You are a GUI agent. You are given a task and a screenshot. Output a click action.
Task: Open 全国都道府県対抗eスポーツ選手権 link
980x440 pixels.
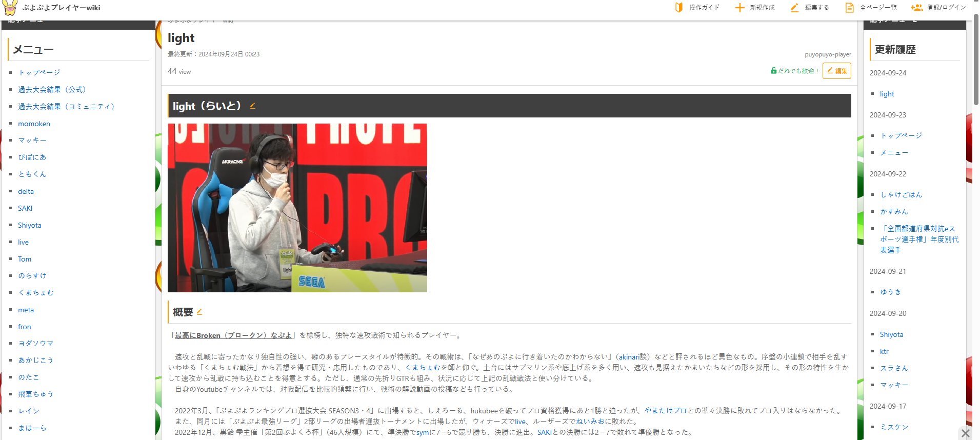coord(919,239)
